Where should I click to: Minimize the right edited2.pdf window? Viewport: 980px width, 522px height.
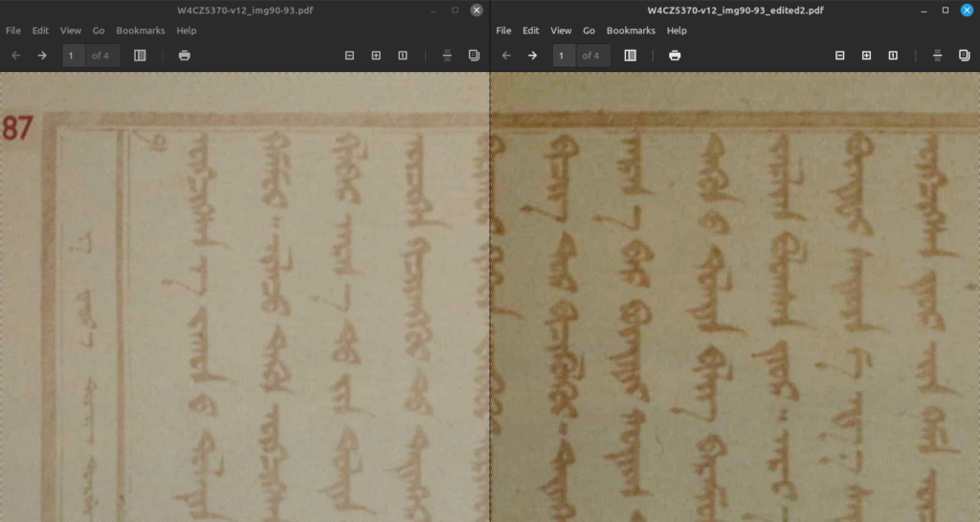(924, 10)
